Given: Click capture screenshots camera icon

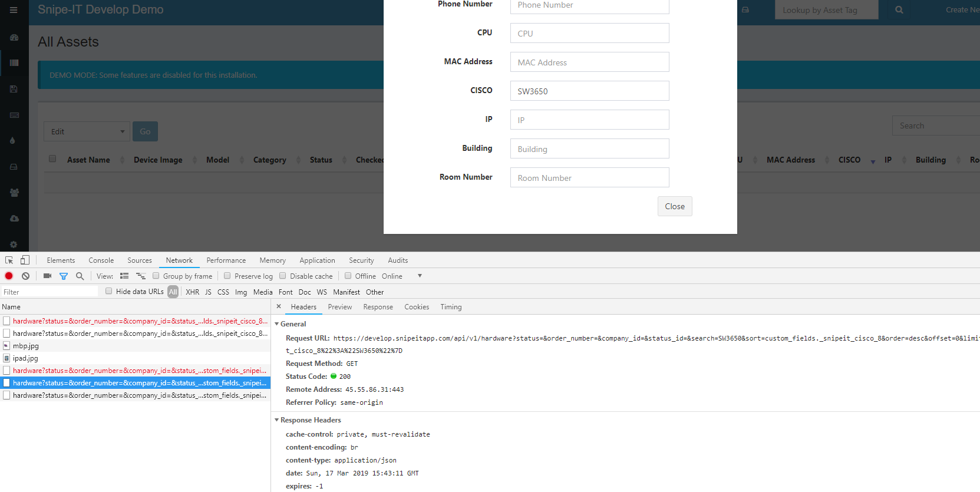Looking at the screenshot, I should pyautogui.click(x=48, y=276).
